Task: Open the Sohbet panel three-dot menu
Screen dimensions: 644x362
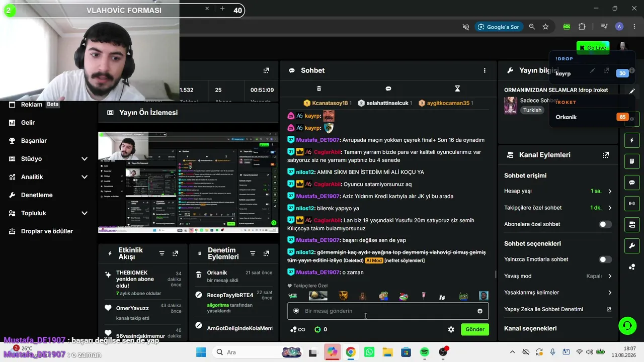Action: 485,70
